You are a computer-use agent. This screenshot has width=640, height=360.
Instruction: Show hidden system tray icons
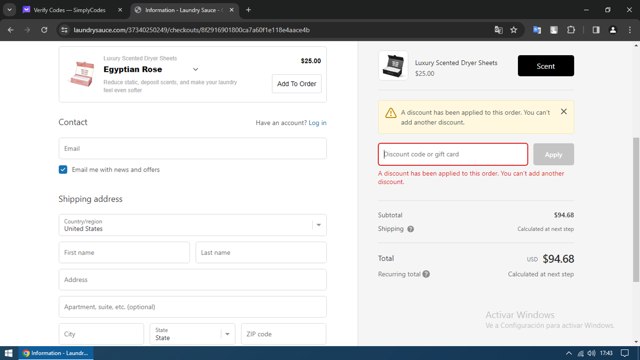click(569, 353)
